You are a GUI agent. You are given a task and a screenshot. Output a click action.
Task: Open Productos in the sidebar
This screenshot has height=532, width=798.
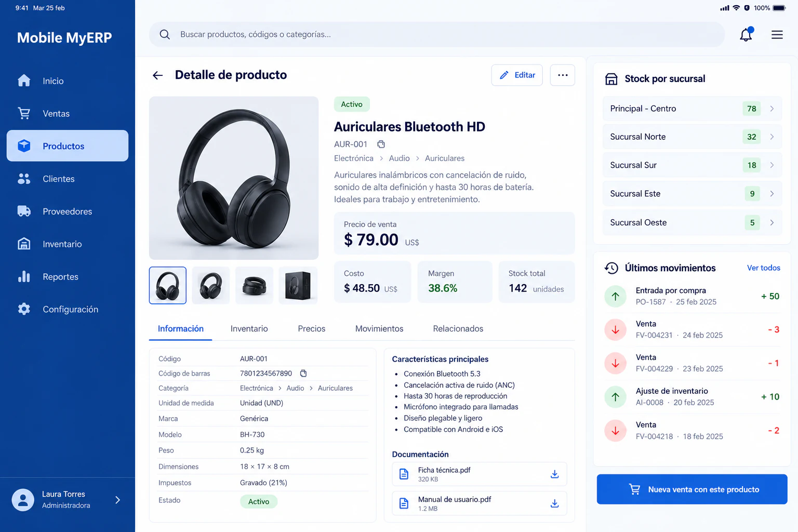[68, 146]
